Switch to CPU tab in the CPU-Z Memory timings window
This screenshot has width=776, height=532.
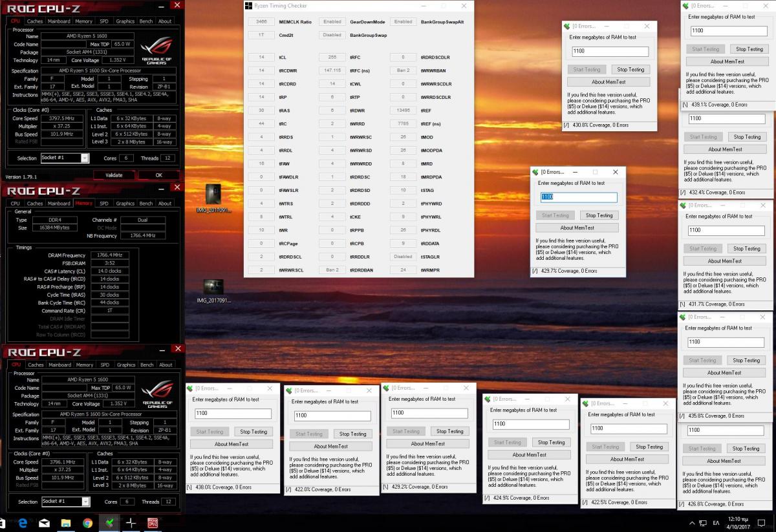pos(16,204)
